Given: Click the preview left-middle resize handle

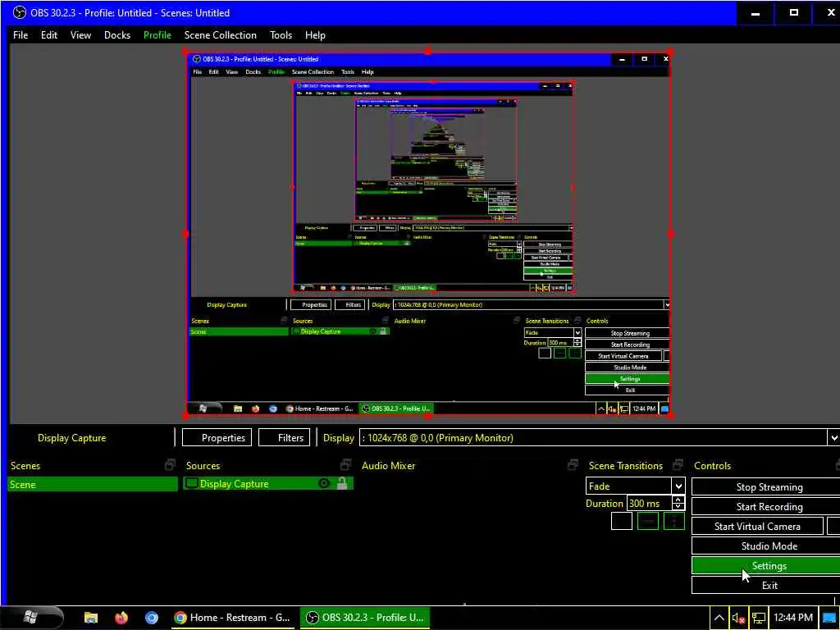Looking at the screenshot, I should pos(185,234).
